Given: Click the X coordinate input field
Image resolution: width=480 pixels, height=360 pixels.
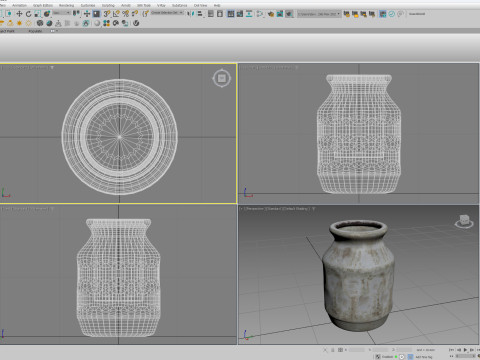Looking at the screenshot, I should pyautogui.click(x=357, y=350).
